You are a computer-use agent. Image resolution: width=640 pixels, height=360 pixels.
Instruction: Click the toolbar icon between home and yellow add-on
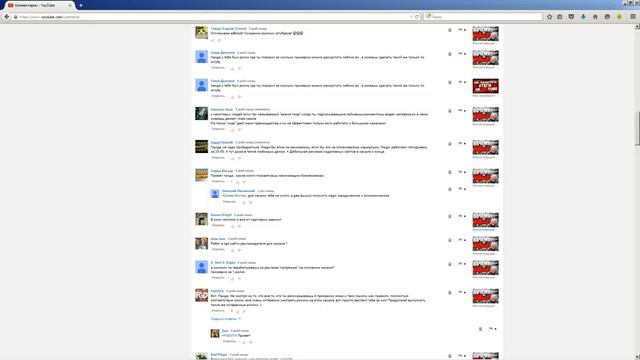click(x=607, y=17)
